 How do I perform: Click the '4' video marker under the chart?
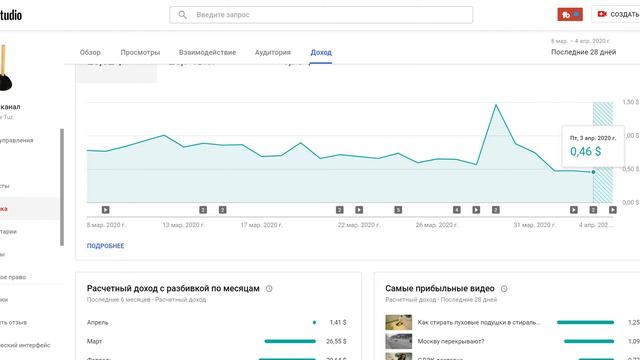(457, 210)
